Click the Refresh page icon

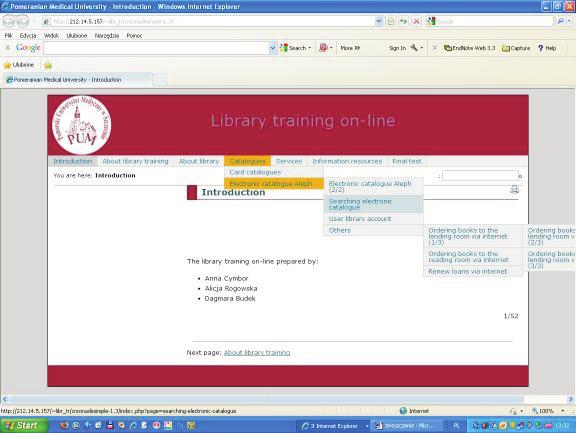(404, 21)
